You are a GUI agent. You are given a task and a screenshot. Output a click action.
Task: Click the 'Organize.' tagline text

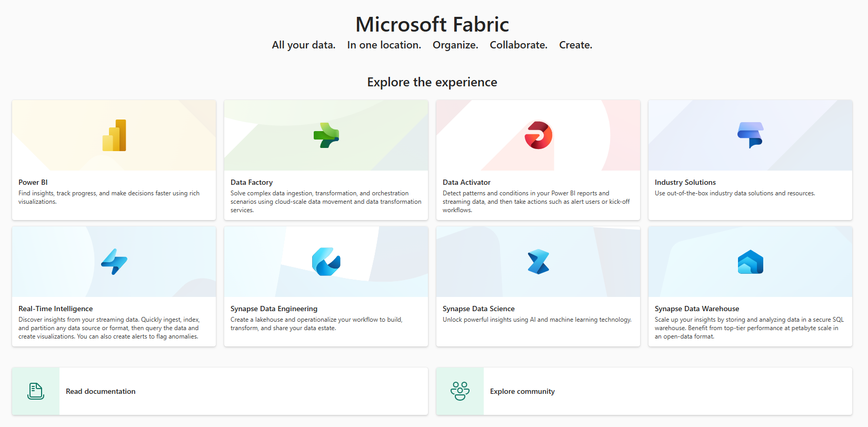click(455, 45)
